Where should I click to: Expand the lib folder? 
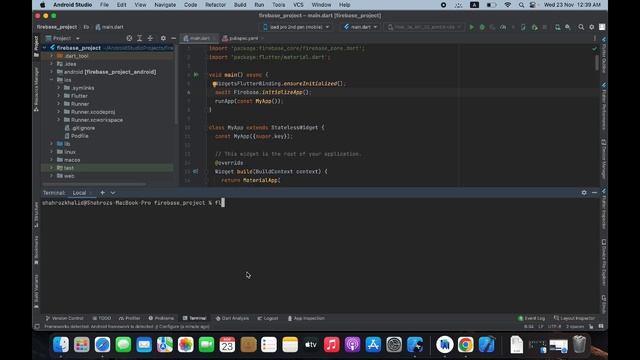pos(52,144)
